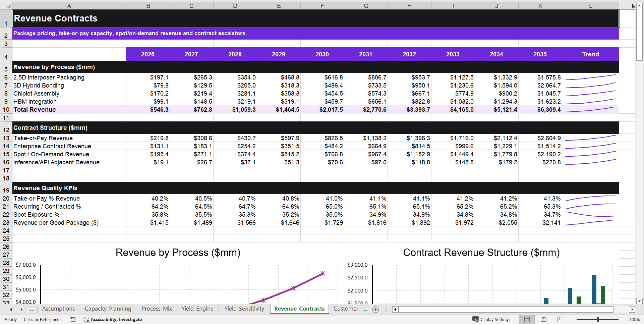Select Total Revenue label cell
This screenshot has height=324, width=644.
(69, 110)
